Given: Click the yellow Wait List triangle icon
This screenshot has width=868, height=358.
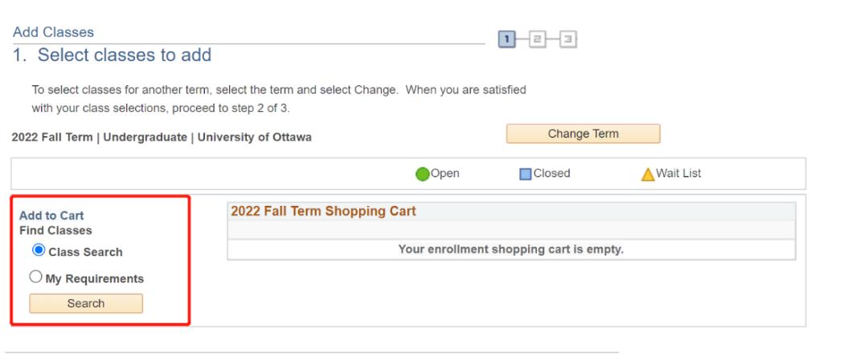Looking at the screenshot, I should pos(648,174).
